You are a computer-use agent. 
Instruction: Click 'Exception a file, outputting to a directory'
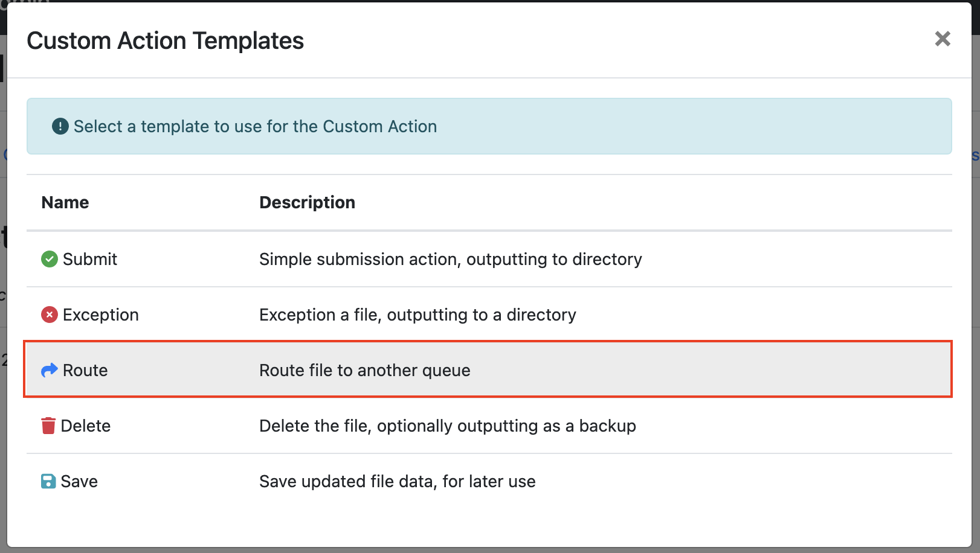tap(417, 315)
